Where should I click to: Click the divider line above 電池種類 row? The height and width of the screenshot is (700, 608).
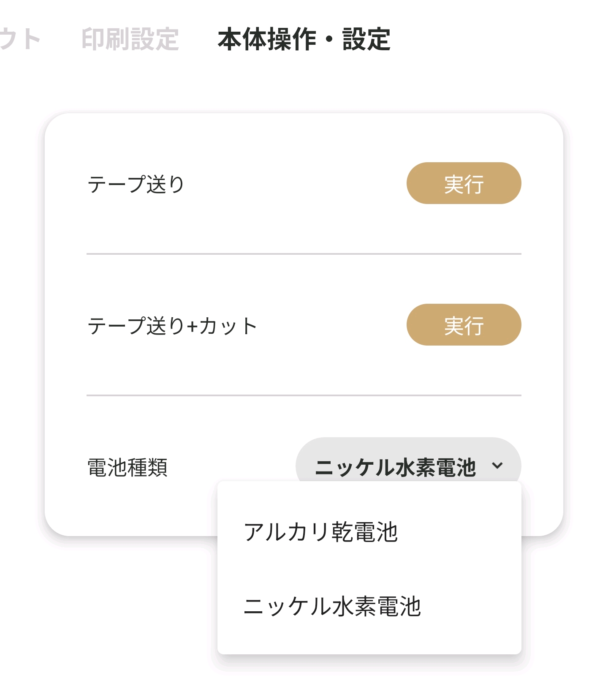[x=304, y=395]
